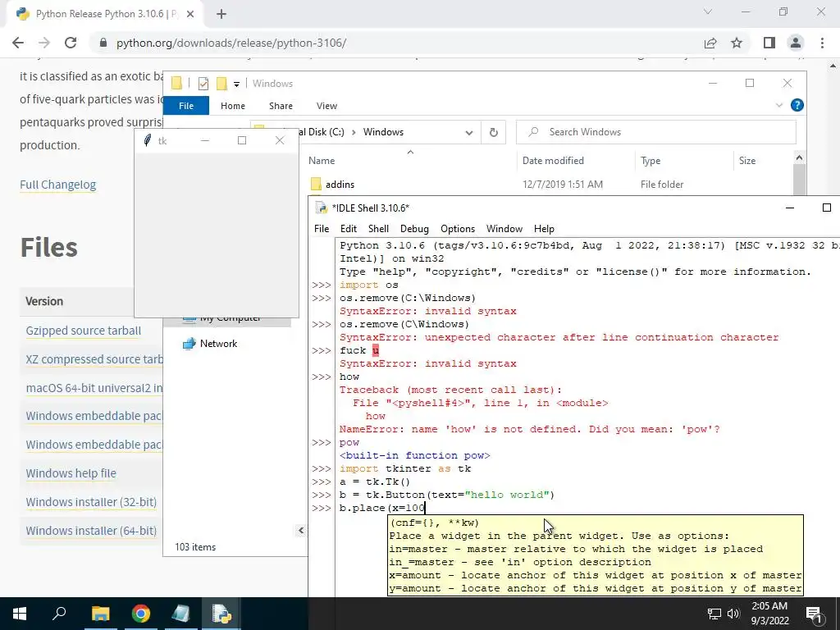Open Gzipped source tarball link
The height and width of the screenshot is (630, 840).
coord(84,331)
